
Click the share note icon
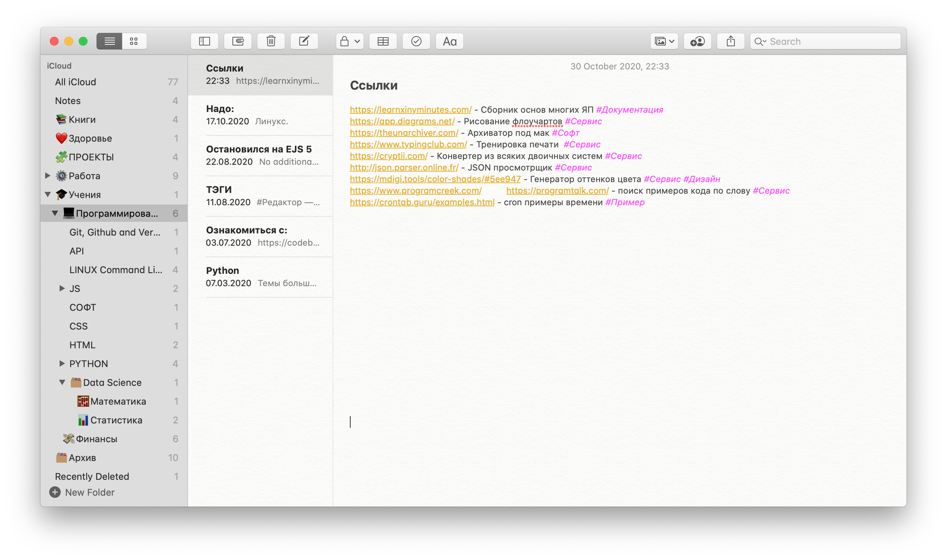(x=730, y=41)
